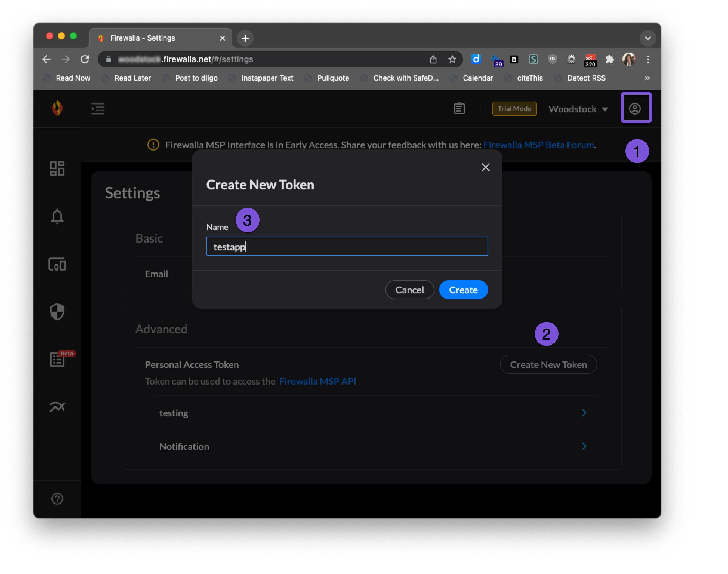
Task: Open the Firewalla MSP API link
Action: pyautogui.click(x=318, y=381)
